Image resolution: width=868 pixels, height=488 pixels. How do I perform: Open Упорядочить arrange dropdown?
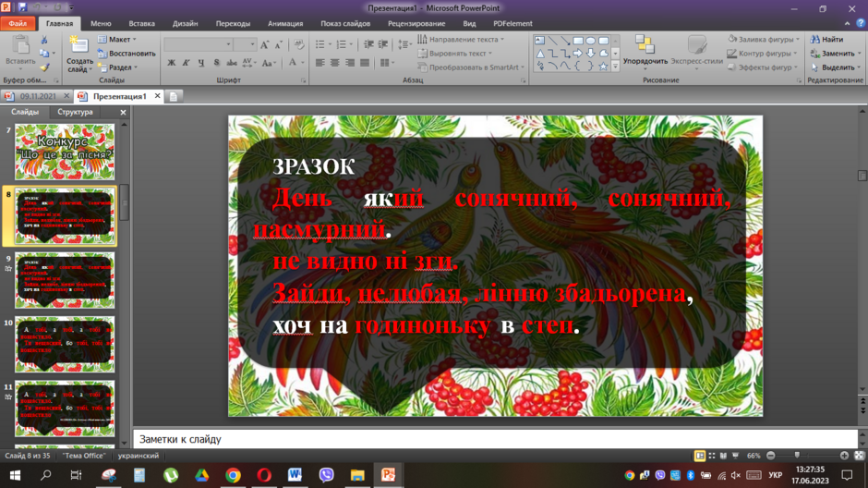(645, 53)
